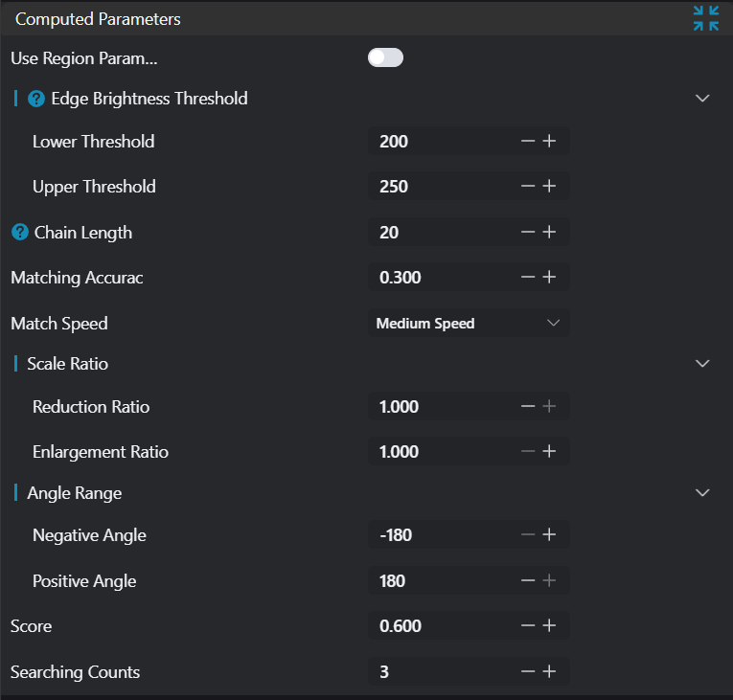
Task: Decrease Searching Counts with the minus button
Action: click(528, 672)
